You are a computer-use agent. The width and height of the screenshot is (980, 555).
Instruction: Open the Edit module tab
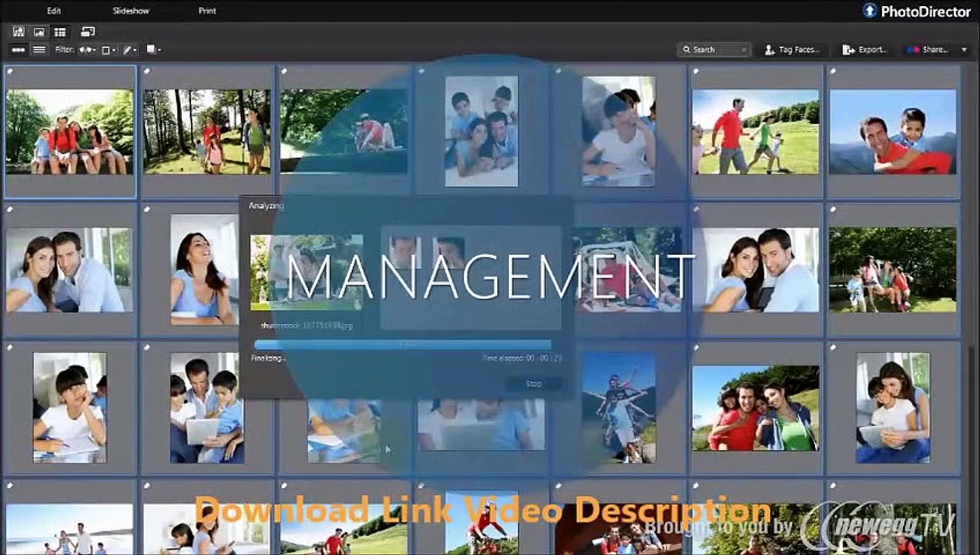coord(54,11)
